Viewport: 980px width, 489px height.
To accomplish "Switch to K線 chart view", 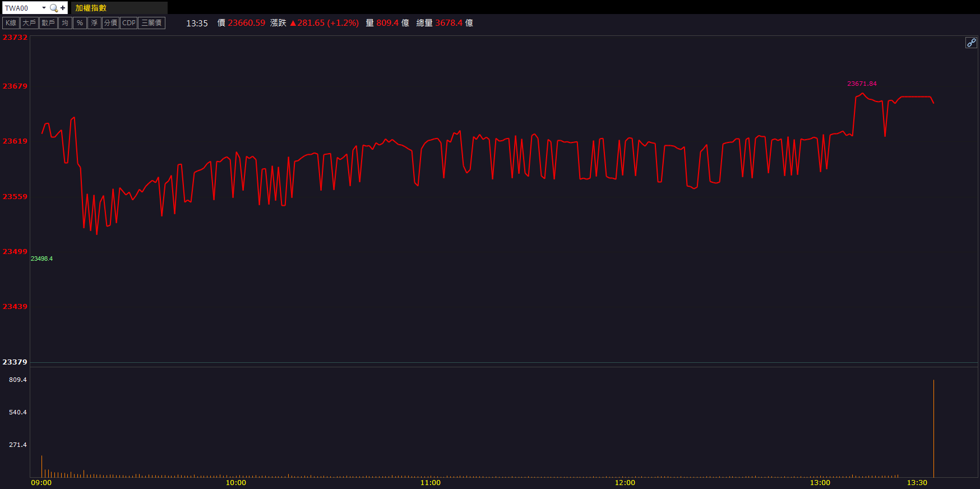I will tap(11, 23).
